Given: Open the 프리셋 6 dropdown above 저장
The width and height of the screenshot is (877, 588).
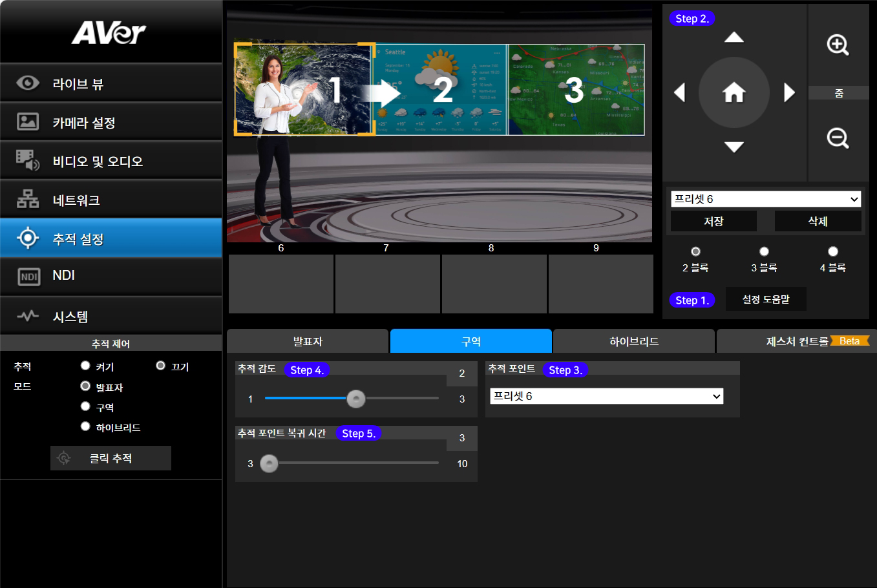Looking at the screenshot, I should click(766, 199).
